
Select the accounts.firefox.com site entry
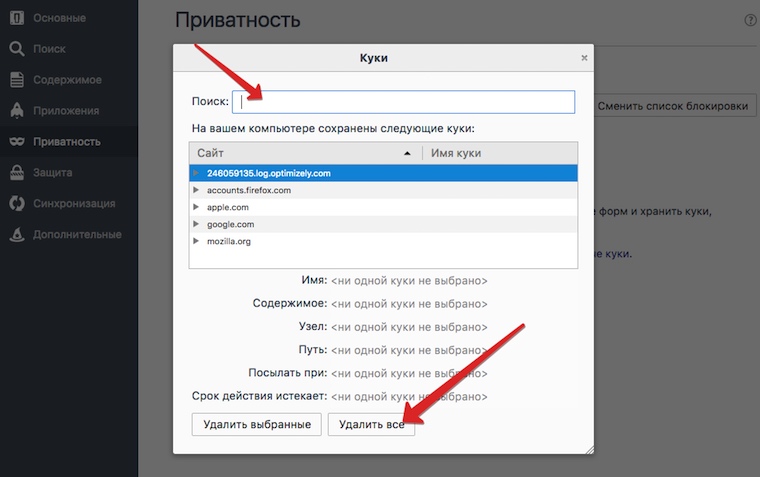(x=249, y=190)
